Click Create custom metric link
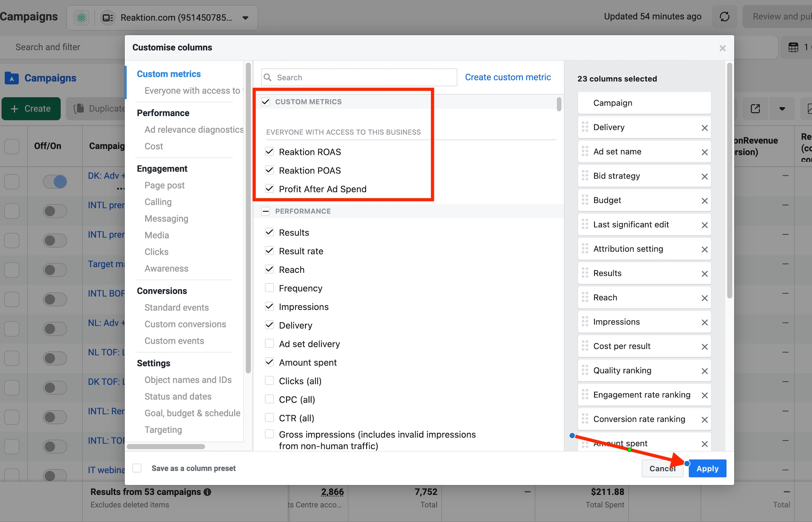Viewport: 812px width, 522px height. pos(508,77)
